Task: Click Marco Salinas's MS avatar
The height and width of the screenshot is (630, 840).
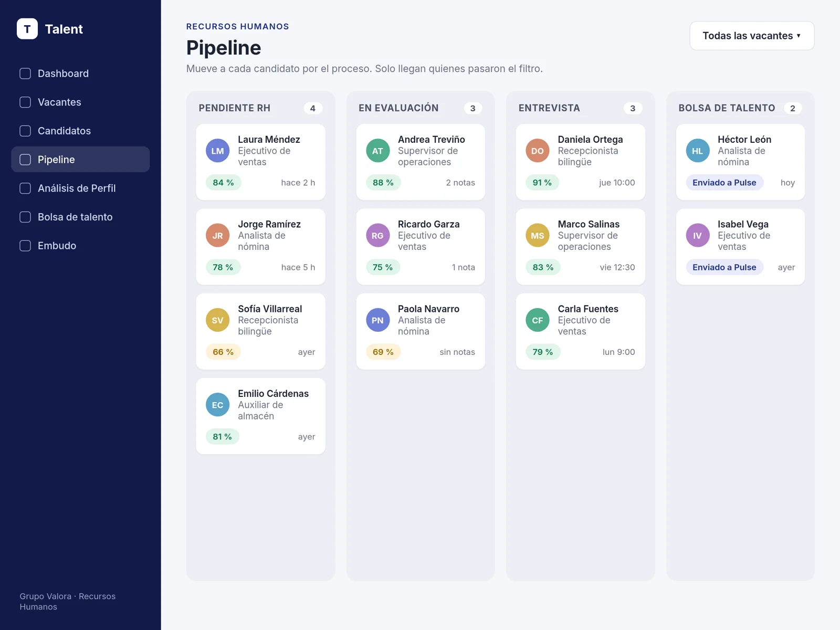Action: (x=538, y=235)
